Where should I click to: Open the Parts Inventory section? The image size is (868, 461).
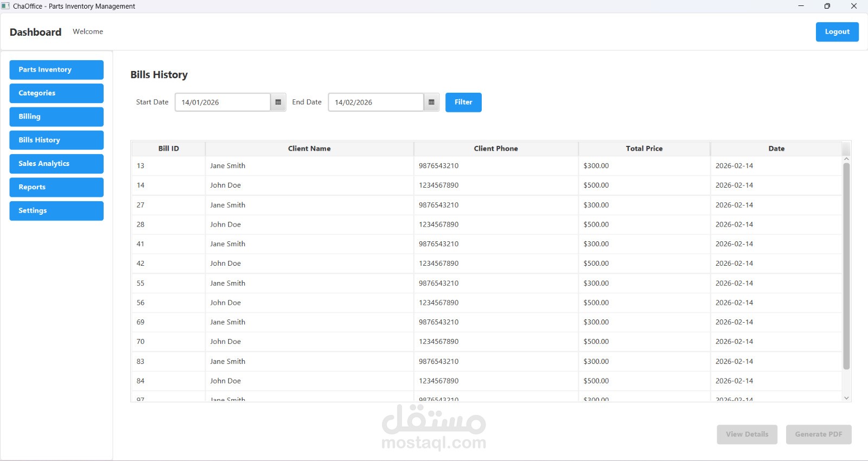click(56, 70)
